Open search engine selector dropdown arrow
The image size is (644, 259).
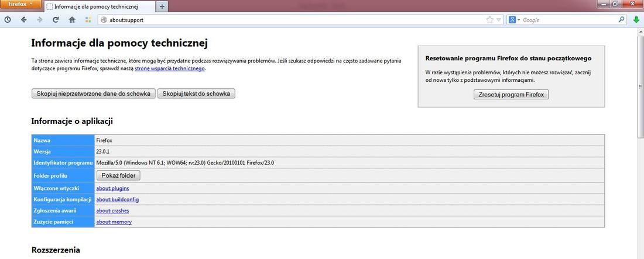pyautogui.click(x=519, y=20)
